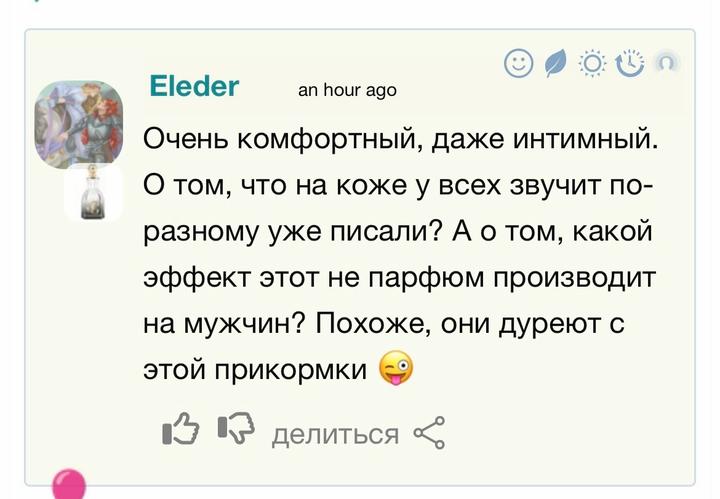Like the comment with thumbs up
Image resolution: width=720 pixels, height=499 pixels.
(x=179, y=431)
